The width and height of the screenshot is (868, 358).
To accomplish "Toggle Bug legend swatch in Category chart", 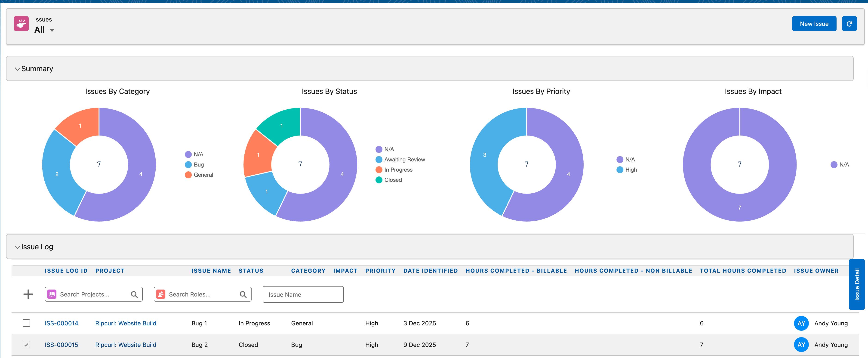I will [188, 164].
